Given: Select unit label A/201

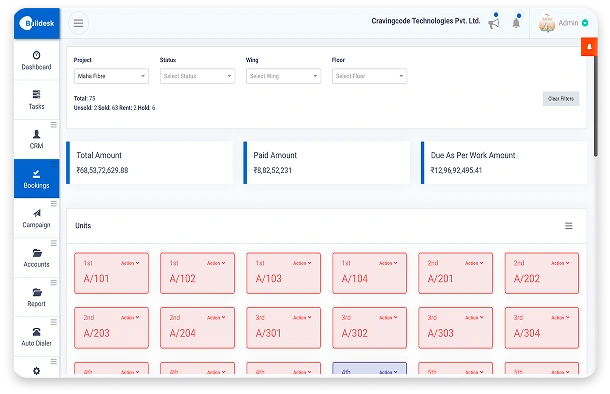Looking at the screenshot, I should [x=440, y=279].
